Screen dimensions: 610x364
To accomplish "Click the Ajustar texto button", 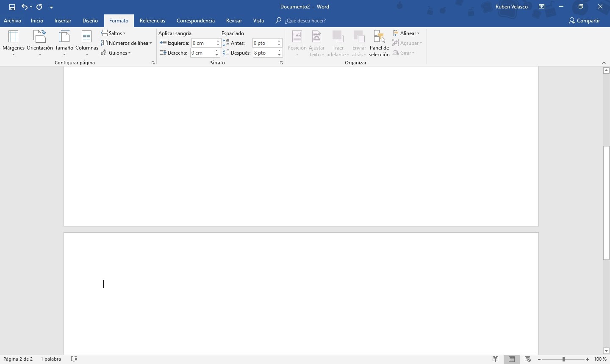I will pos(316,43).
